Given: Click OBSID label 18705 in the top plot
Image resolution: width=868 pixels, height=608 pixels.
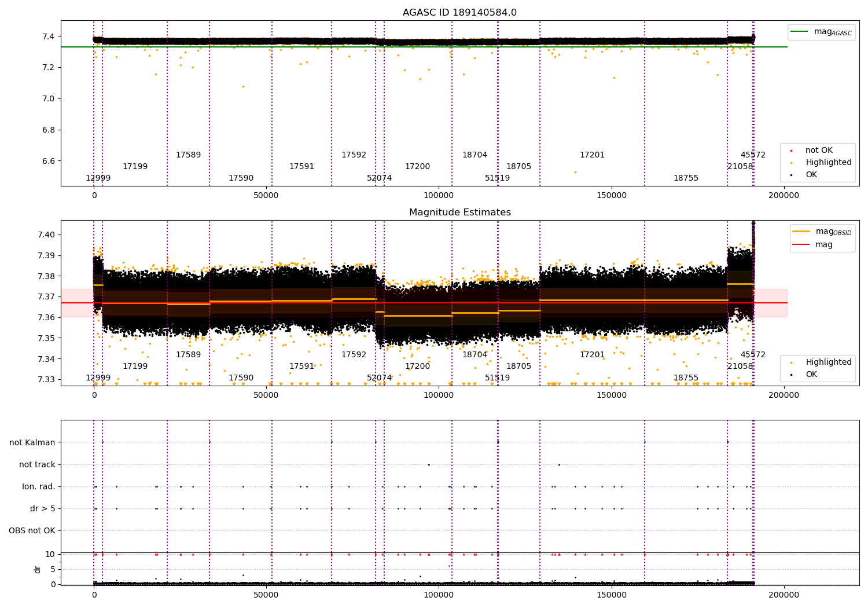Looking at the screenshot, I should click(x=518, y=167).
